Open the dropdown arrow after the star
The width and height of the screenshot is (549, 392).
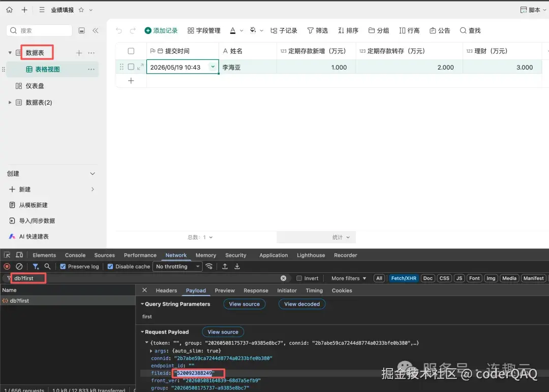91,10
